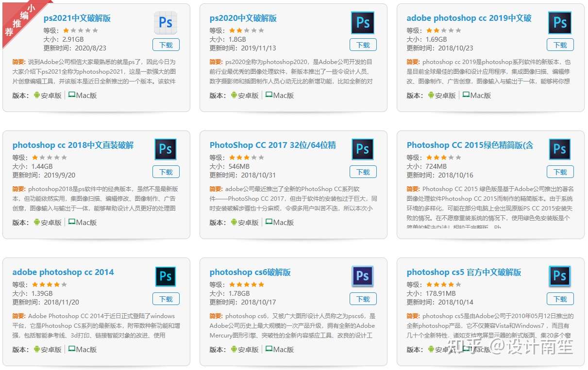Open adobe photoshop cc 2019中文破 title
Screen dimensions: 588x370
click(469, 18)
